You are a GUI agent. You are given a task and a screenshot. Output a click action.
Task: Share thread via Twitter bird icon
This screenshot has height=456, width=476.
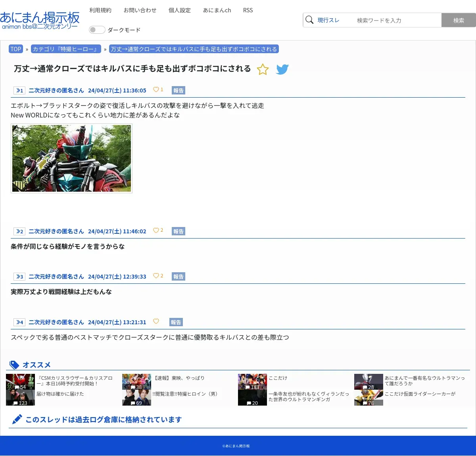click(x=282, y=69)
